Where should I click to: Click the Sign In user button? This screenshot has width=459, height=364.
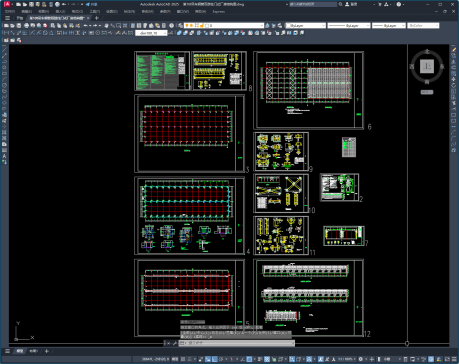[351, 4]
